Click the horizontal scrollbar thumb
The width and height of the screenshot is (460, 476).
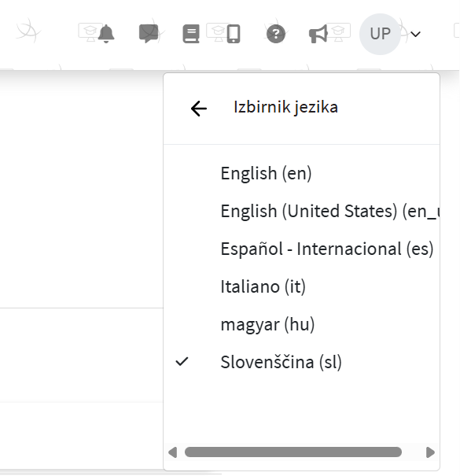point(293,452)
